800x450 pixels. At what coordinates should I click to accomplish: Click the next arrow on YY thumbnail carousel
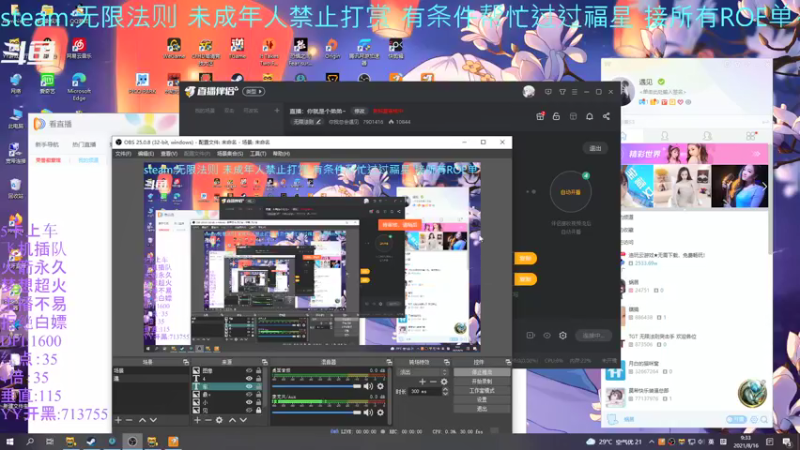764,186
